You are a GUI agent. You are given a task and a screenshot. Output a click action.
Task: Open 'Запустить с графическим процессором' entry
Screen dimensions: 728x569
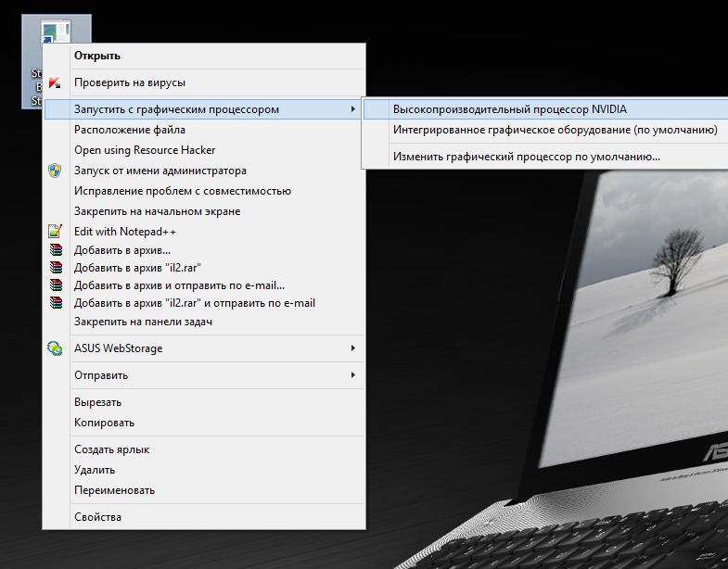tap(204, 109)
